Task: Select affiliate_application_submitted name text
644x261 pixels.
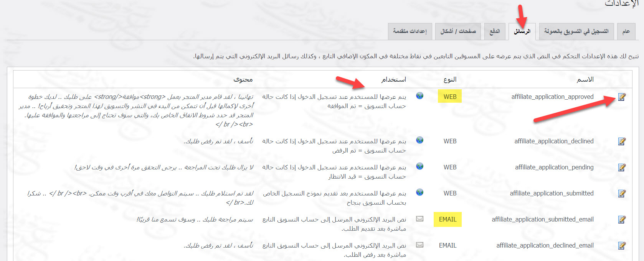Action: [x=552, y=194]
